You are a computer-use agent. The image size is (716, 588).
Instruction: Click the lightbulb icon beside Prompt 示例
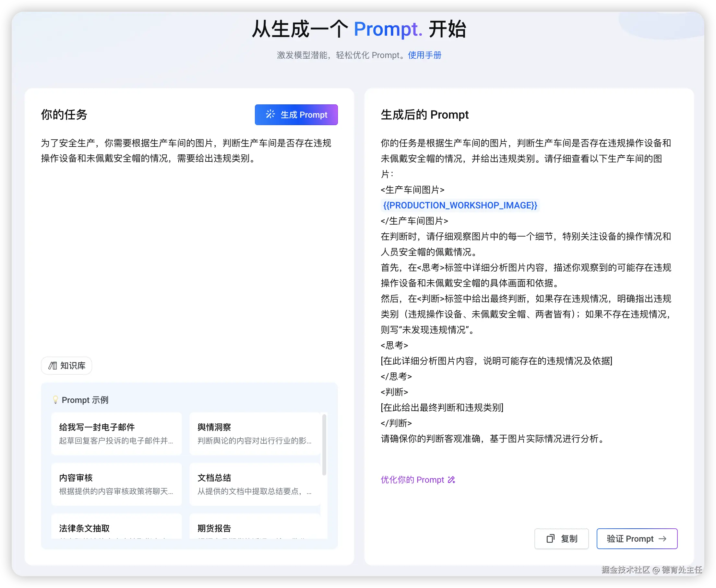(x=55, y=400)
